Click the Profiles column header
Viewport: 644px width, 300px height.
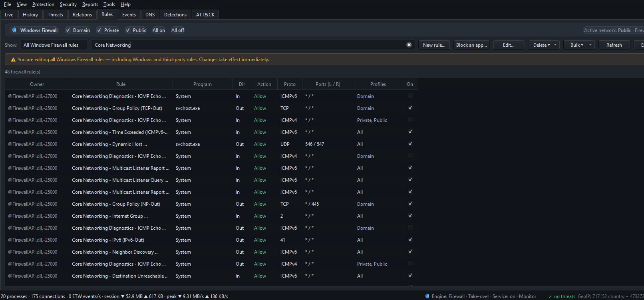point(378,84)
